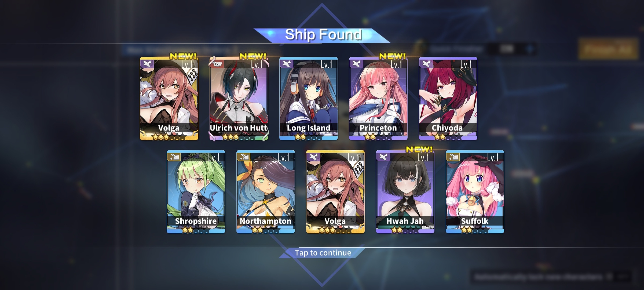Click the carrier type icon on Hwah Jah card
Image resolution: width=644 pixels, height=290 pixels.
383,157
